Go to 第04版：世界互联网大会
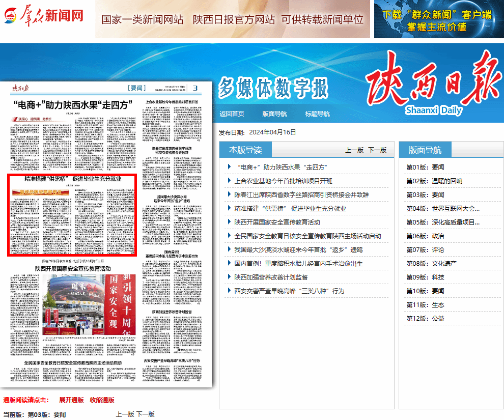 pyautogui.click(x=443, y=209)
